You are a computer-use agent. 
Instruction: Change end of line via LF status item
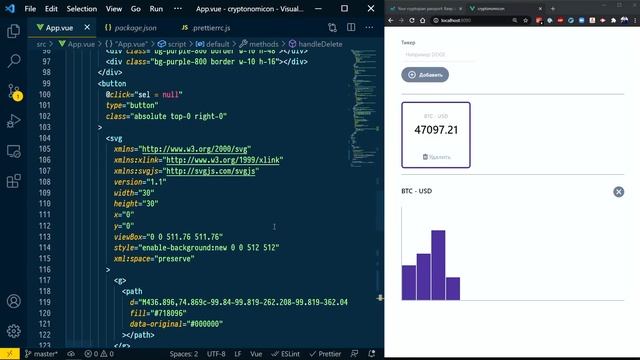[238, 354]
